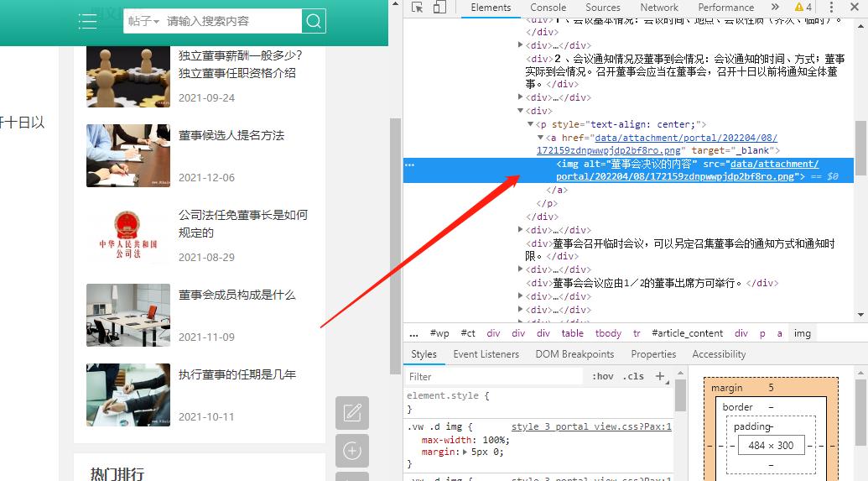Open the Properties pane tab

(653, 354)
